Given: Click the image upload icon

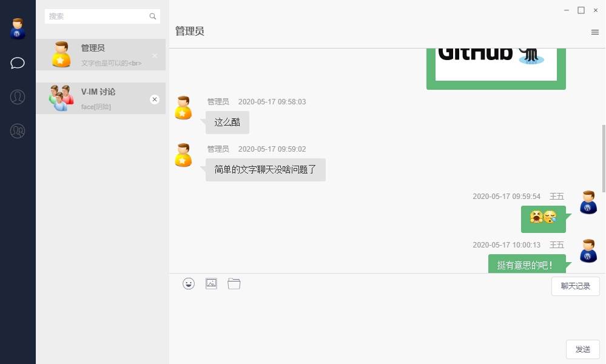Looking at the screenshot, I should (x=211, y=283).
